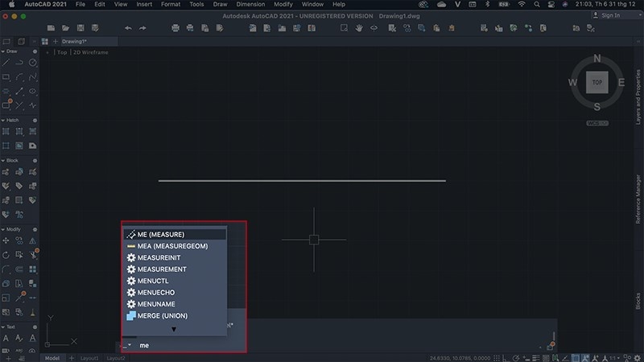Click the Save toolbar icon
644x362 pixels.
[x=80, y=28]
